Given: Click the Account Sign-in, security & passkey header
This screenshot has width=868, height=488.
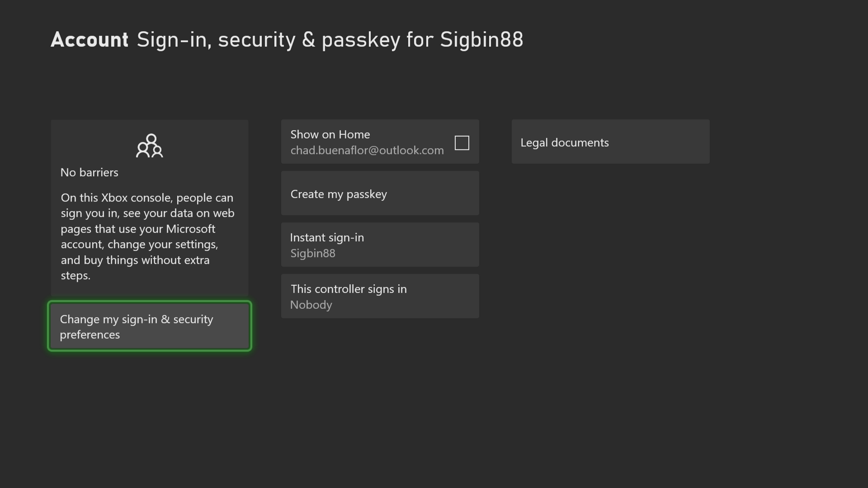Looking at the screenshot, I should point(287,39).
